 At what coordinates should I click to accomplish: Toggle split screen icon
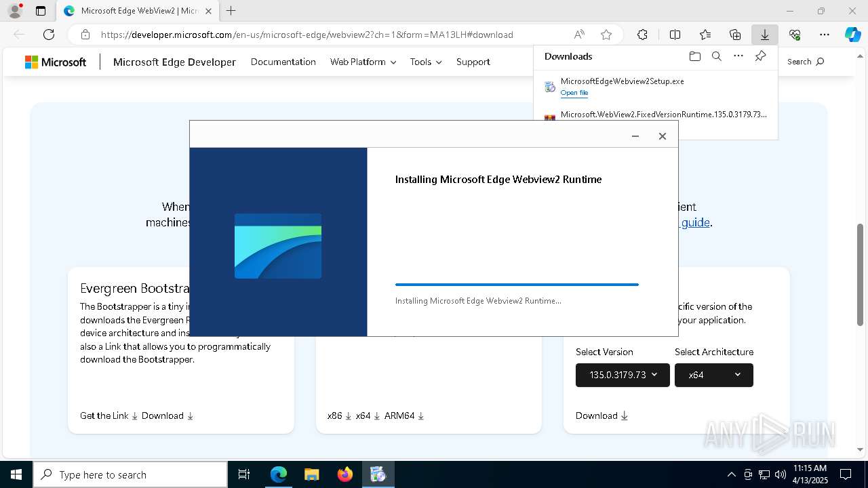675,35
